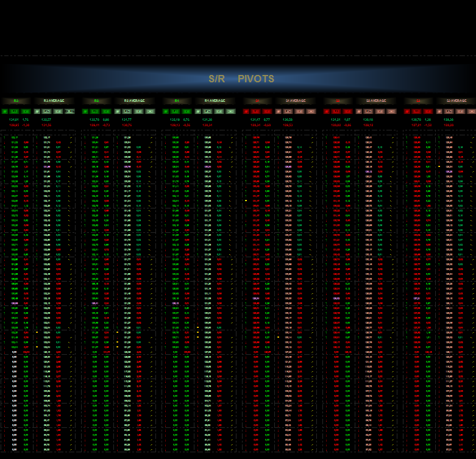Select the R3 AVERAGE section header
476x459 pixels.
point(54,101)
